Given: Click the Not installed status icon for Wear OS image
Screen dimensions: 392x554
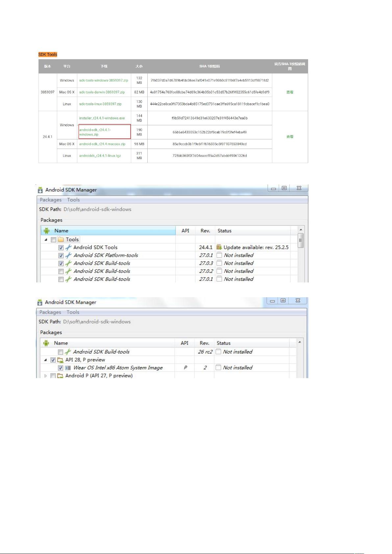Looking at the screenshot, I should pos(218,368).
